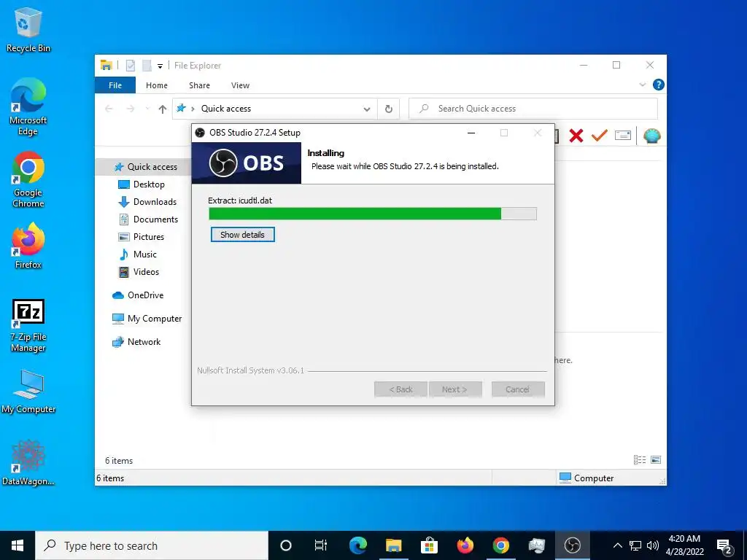This screenshot has height=560, width=747.
Task: Select the Microsoft Edge desktop shortcut
Action: click(x=28, y=107)
